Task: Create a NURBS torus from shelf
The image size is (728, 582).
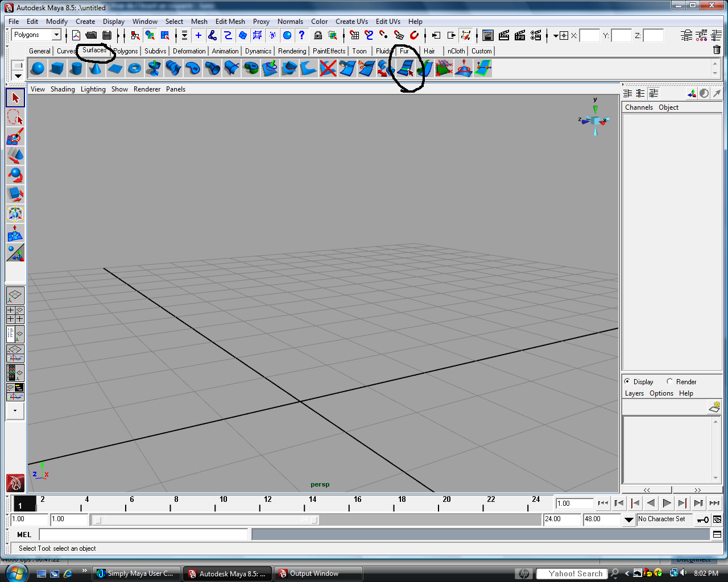Action: point(134,69)
